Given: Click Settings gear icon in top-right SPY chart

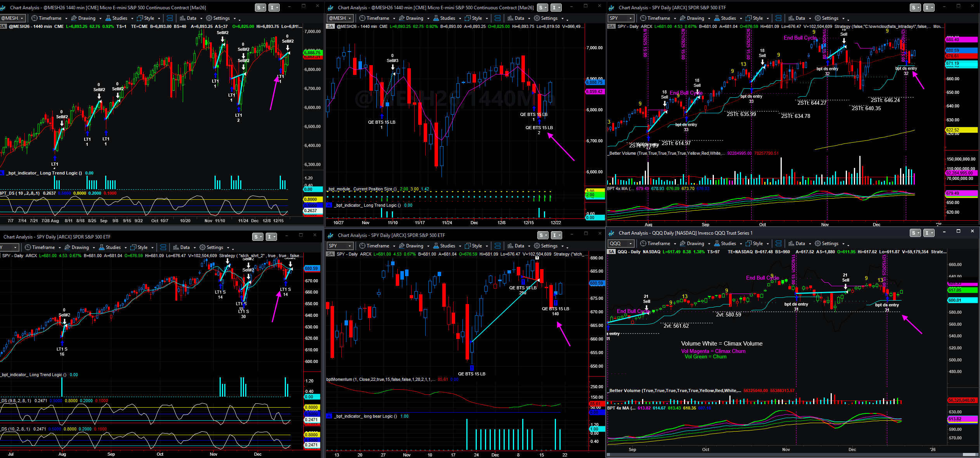Looking at the screenshot, I should [818, 18].
